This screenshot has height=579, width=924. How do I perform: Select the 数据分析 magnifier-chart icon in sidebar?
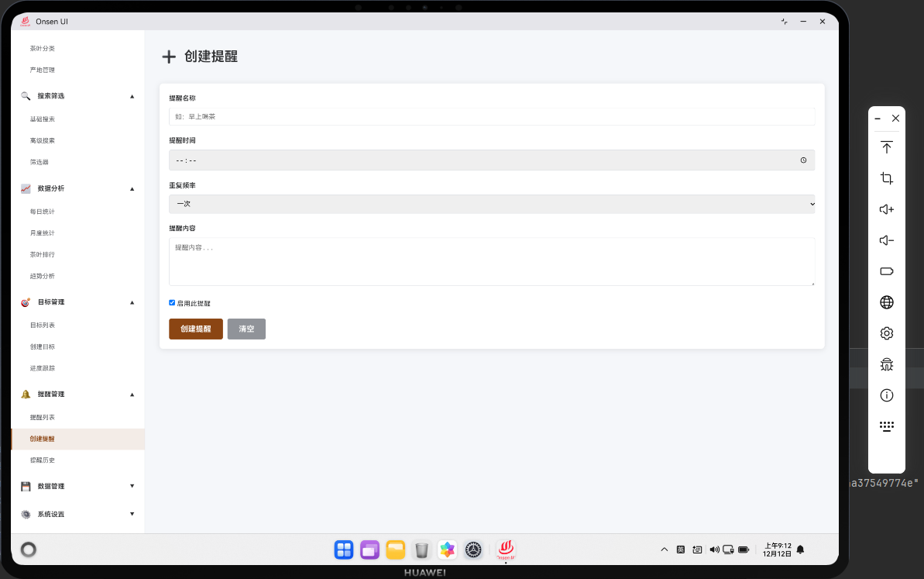26,188
